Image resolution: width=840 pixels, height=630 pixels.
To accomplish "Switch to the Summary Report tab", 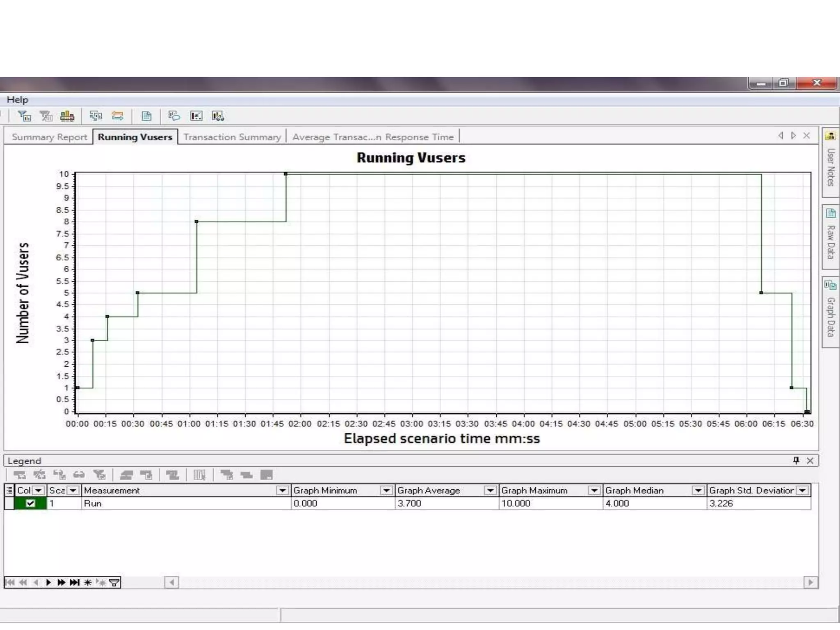I will coord(49,137).
